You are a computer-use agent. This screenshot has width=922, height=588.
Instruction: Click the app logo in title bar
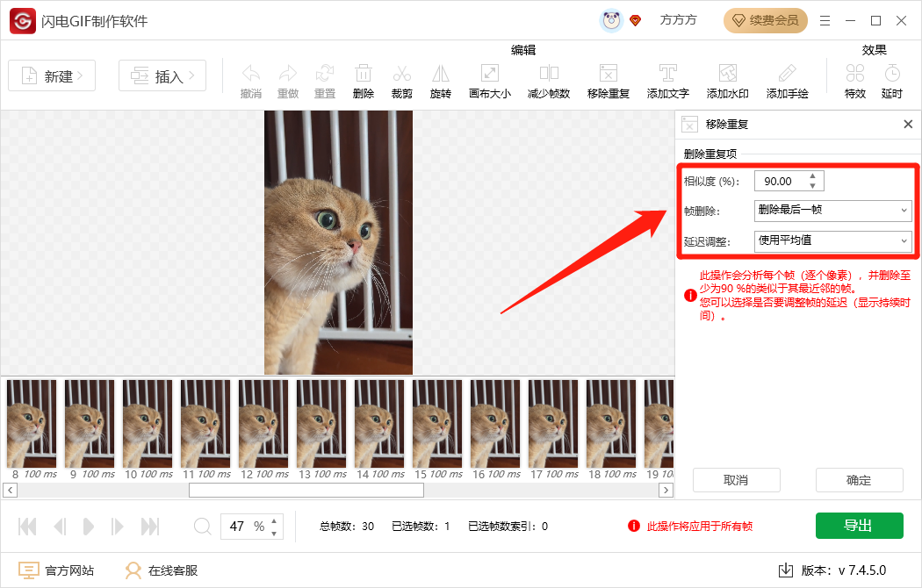pos(22,21)
